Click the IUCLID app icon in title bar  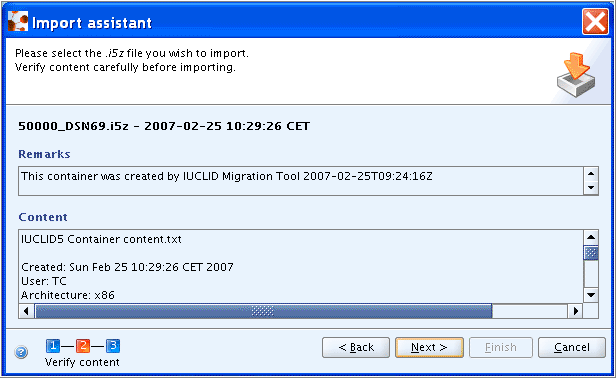pos(18,21)
